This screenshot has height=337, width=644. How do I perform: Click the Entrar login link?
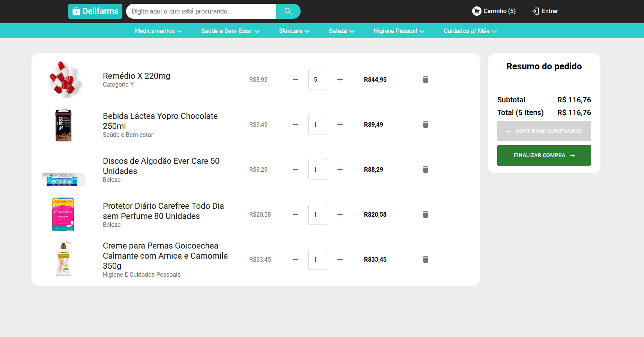545,11
